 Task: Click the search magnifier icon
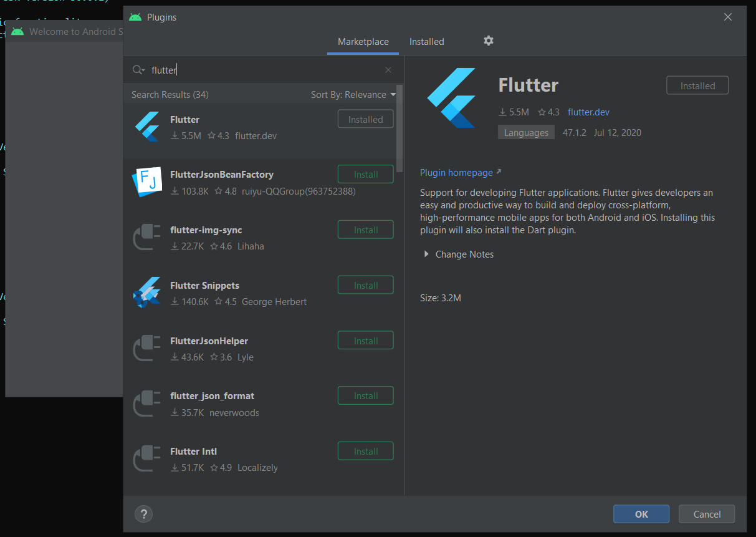coord(138,69)
